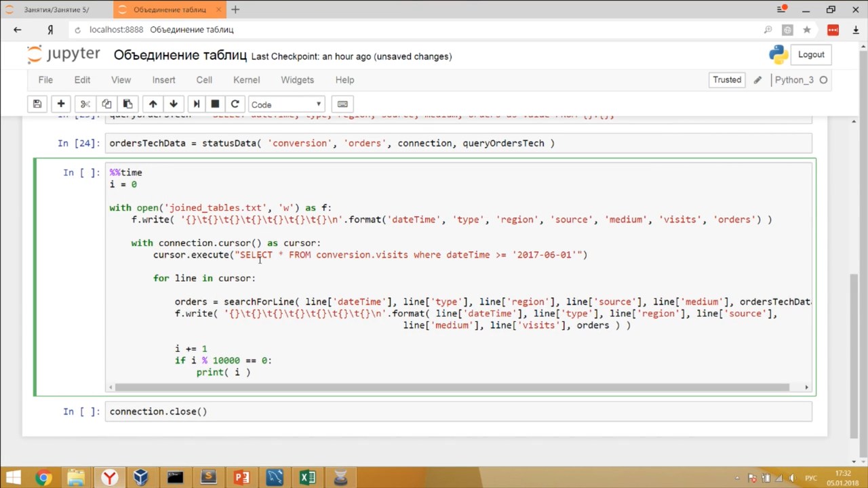
Task: Restart the kernel with the circular arrow
Action: click(x=235, y=104)
